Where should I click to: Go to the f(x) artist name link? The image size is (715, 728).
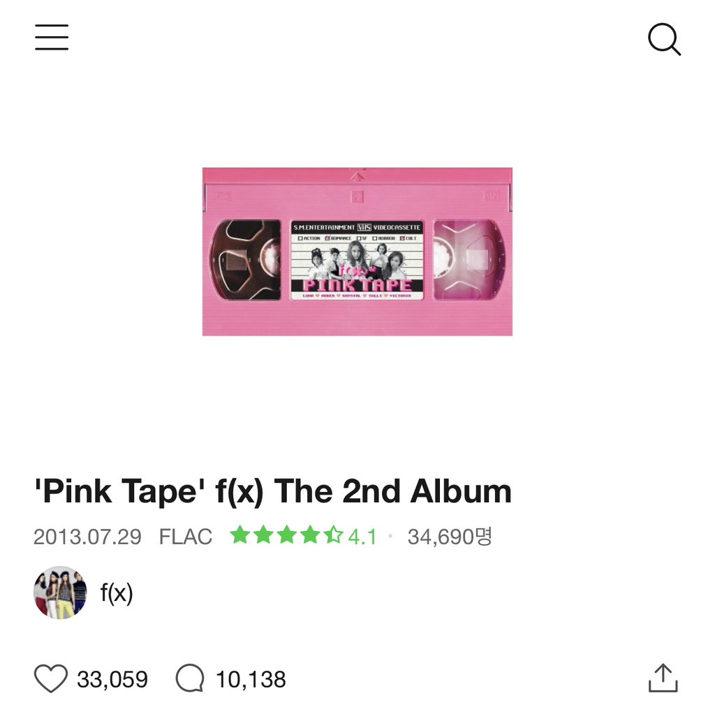tap(117, 593)
